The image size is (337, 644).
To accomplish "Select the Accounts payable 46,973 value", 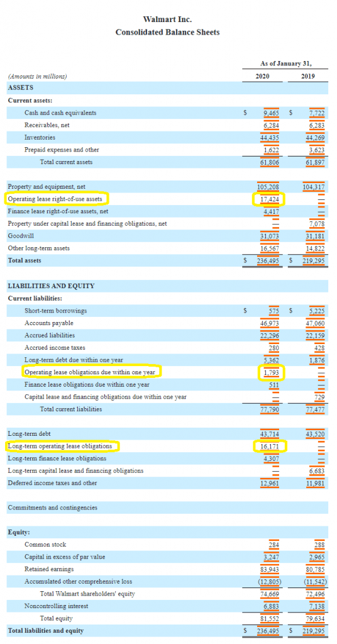I will [x=270, y=323].
